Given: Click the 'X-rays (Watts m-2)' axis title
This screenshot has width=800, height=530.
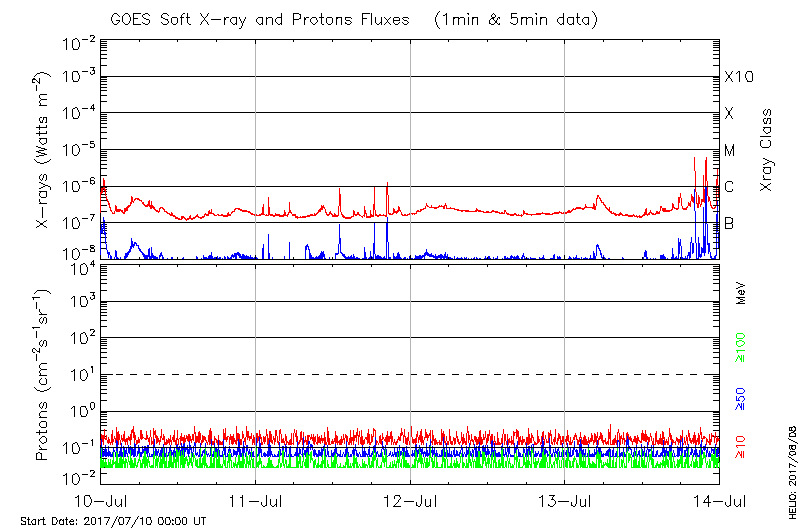Looking at the screenshot, I should [x=46, y=151].
